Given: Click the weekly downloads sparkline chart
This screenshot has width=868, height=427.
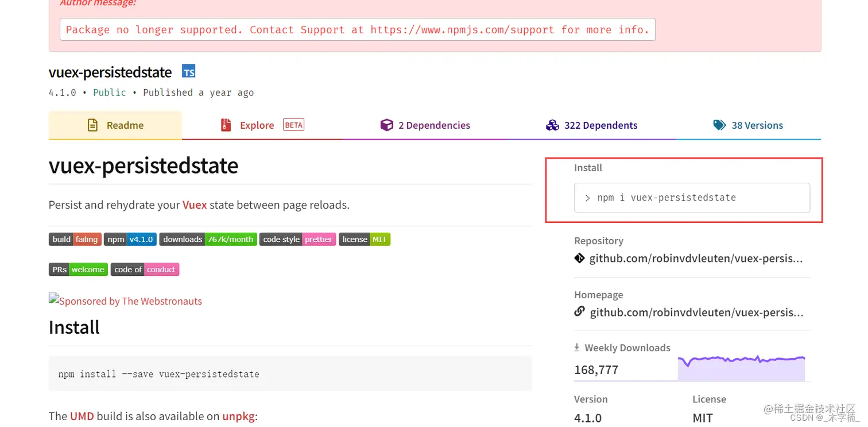Looking at the screenshot, I should click(x=742, y=368).
